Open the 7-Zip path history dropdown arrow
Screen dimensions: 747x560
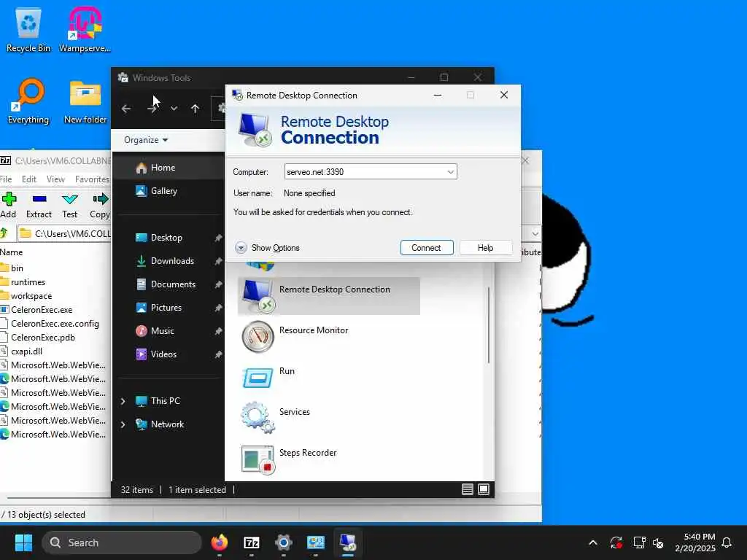(535, 233)
